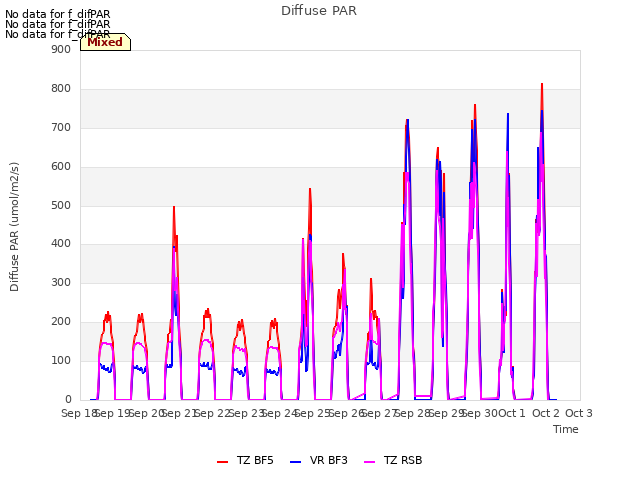Image resolution: width=640 pixels, height=480 pixels.
Task: Click the 600 y-axis tick label
Action: pyautogui.click(x=61, y=167)
